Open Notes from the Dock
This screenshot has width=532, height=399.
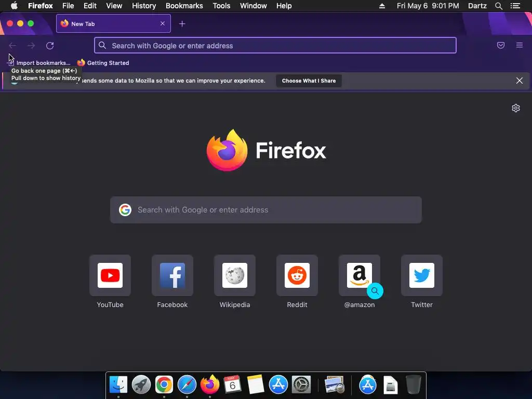tap(256, 385)
